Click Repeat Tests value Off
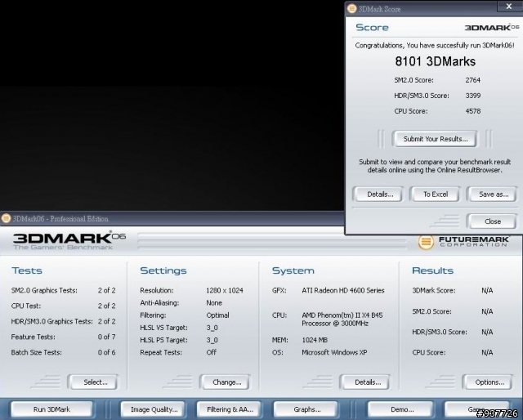 click(211, 352)
